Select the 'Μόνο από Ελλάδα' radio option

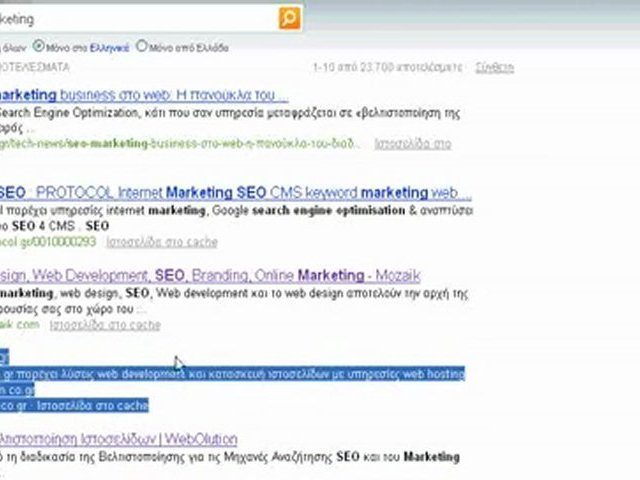(141, 46)
